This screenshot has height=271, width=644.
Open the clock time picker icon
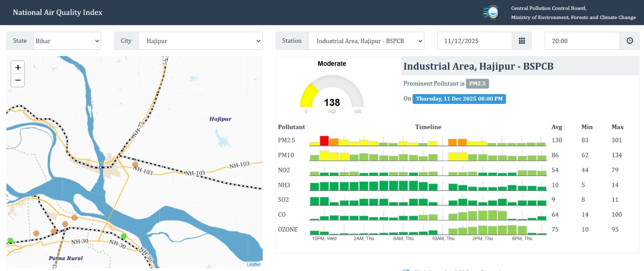(x=630, y=41)
